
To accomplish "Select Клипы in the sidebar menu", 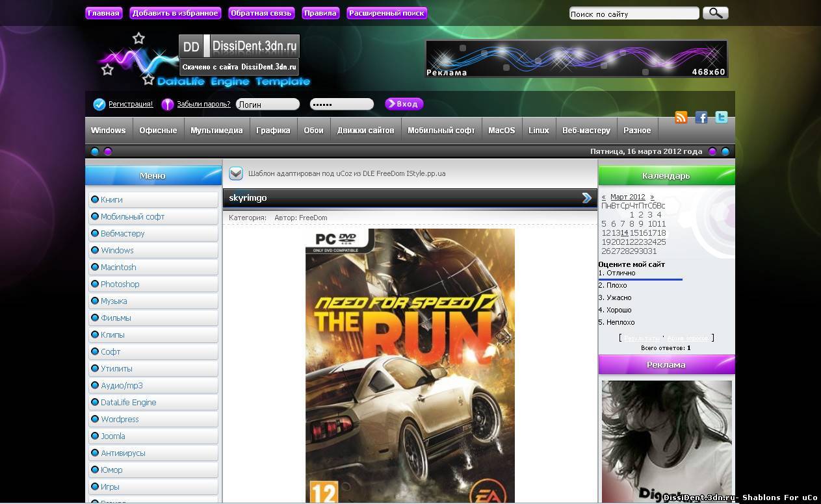I will [x=153, y=334].
